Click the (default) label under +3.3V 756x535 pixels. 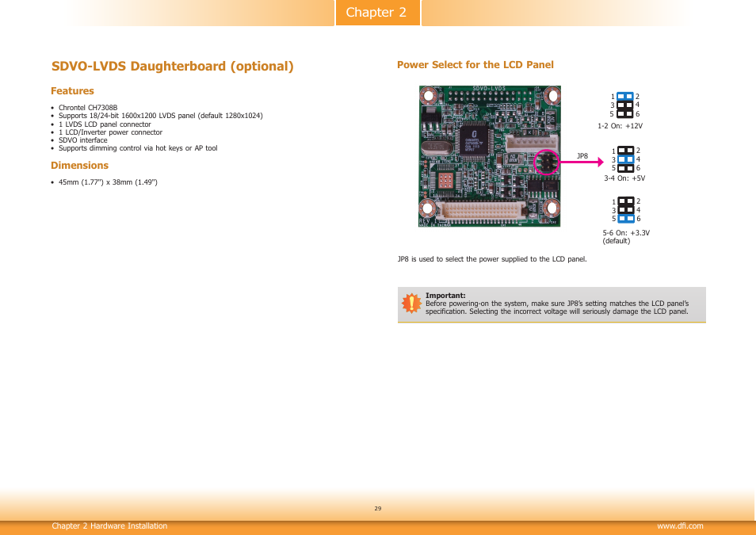click(x=617, y=241)
